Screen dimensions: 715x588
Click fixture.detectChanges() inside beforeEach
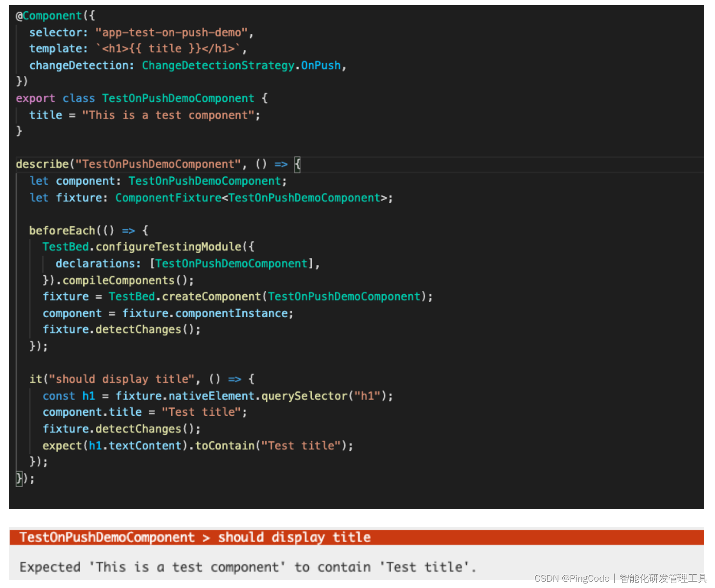pos(122,329)
